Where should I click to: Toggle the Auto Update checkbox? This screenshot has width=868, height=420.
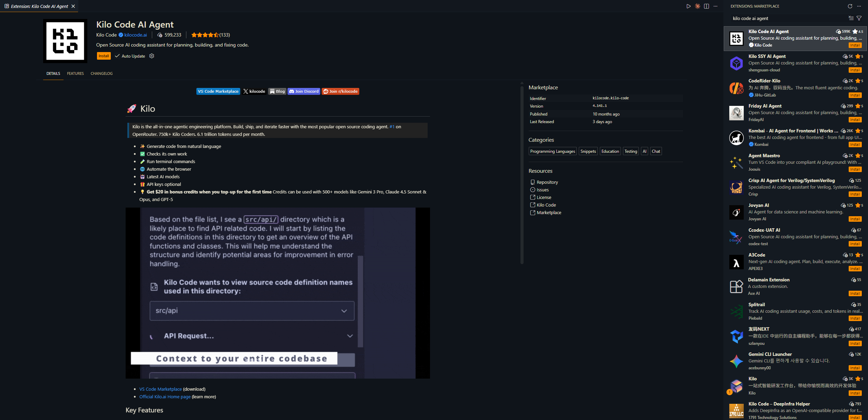pos(117,56)
